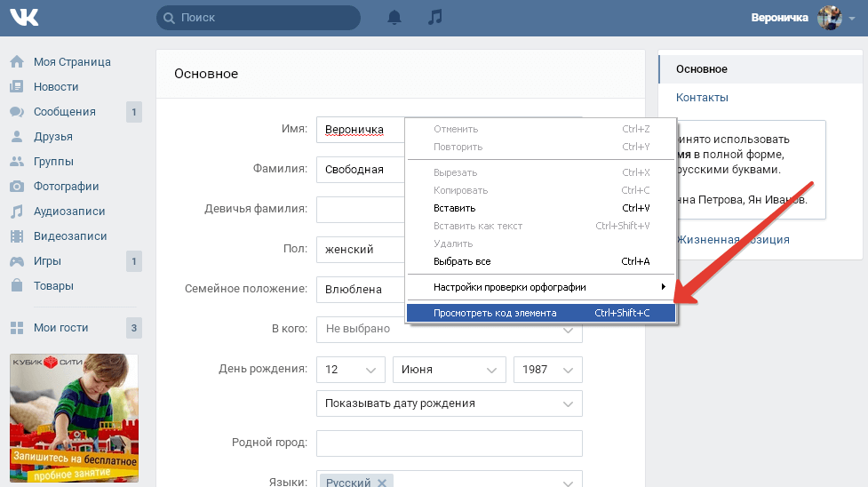Open Друзья link
Image resolution: width=868 pixels, height=487 pixels.
(x=53, y=137)
